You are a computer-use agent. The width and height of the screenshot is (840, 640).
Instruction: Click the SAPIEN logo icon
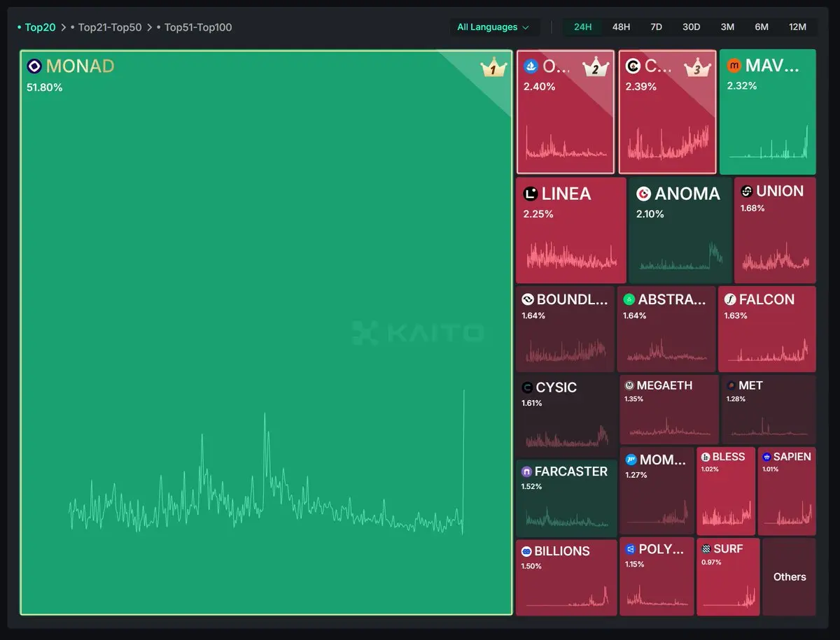tap(766, 457)
